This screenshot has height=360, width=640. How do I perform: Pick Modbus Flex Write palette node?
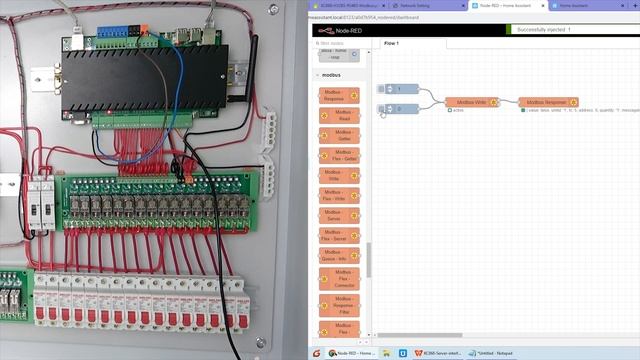tap(339, 196)
